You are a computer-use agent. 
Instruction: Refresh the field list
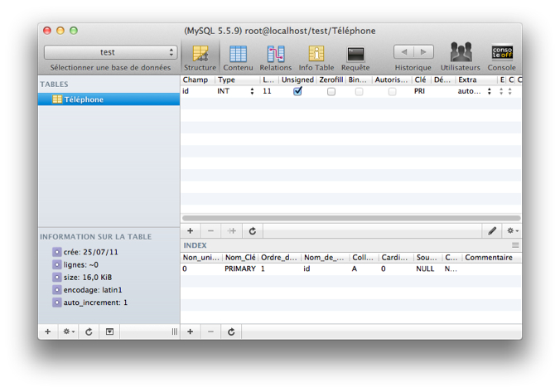click(253, 231)
